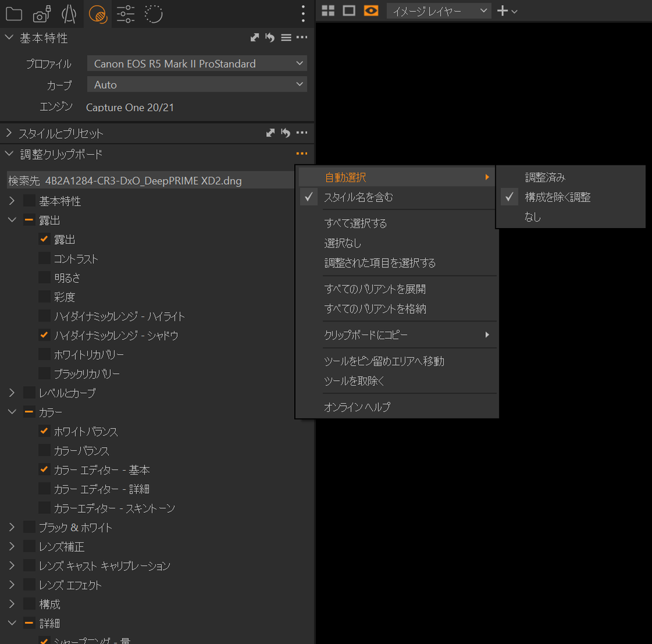Switch to the adjustments sliders tool tab
652x644 pixels.
pos(125,13)
